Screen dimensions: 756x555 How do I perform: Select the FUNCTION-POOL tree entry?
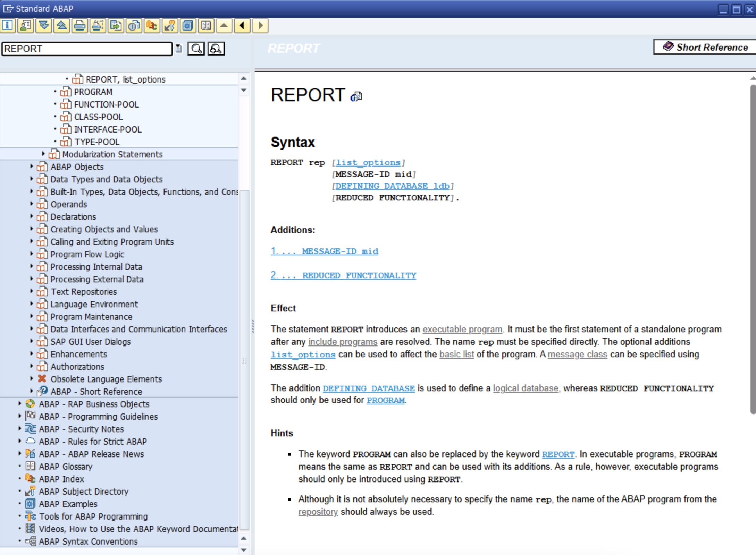pos(106,104)
